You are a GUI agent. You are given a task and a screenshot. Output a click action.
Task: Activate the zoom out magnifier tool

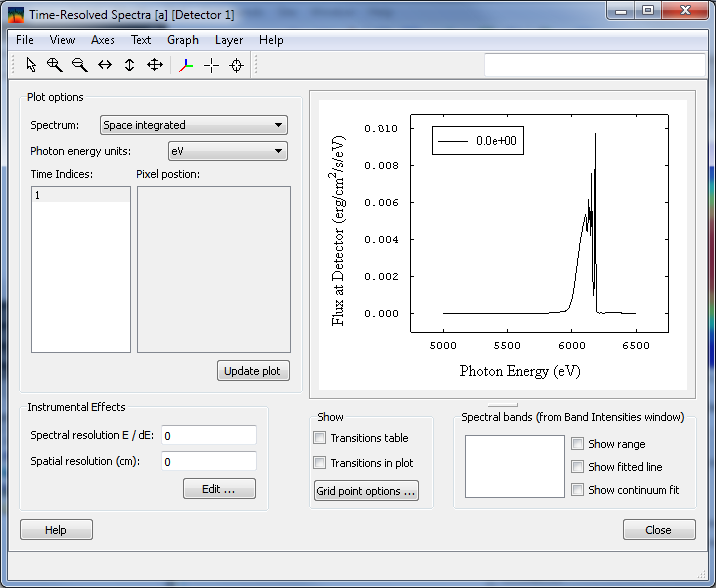click(79, 65)
